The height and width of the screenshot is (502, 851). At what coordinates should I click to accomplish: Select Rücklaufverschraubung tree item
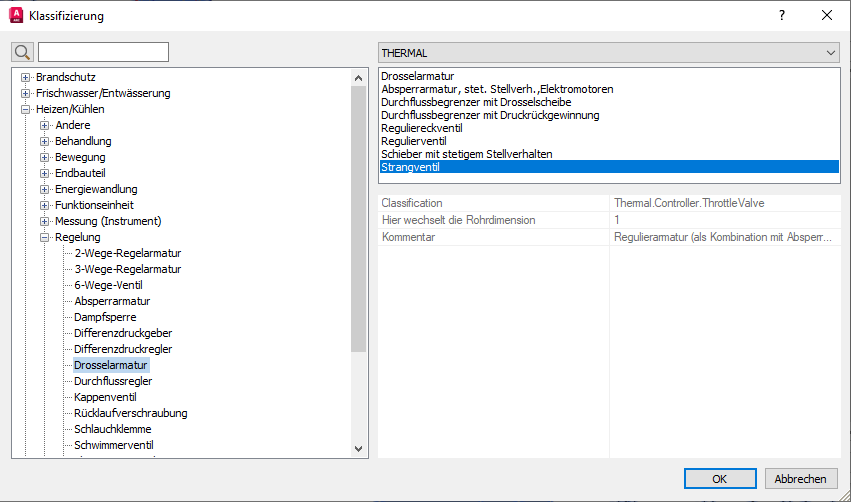click(x=131, y=413)
